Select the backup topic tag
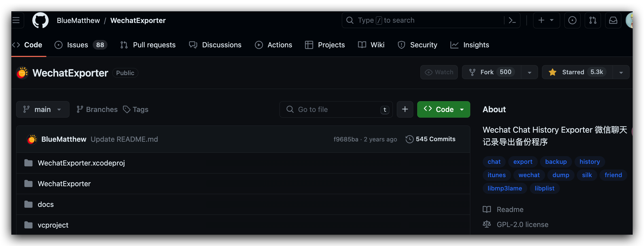The height and width of the screenshot is (246, 644). tap(556, 162)
